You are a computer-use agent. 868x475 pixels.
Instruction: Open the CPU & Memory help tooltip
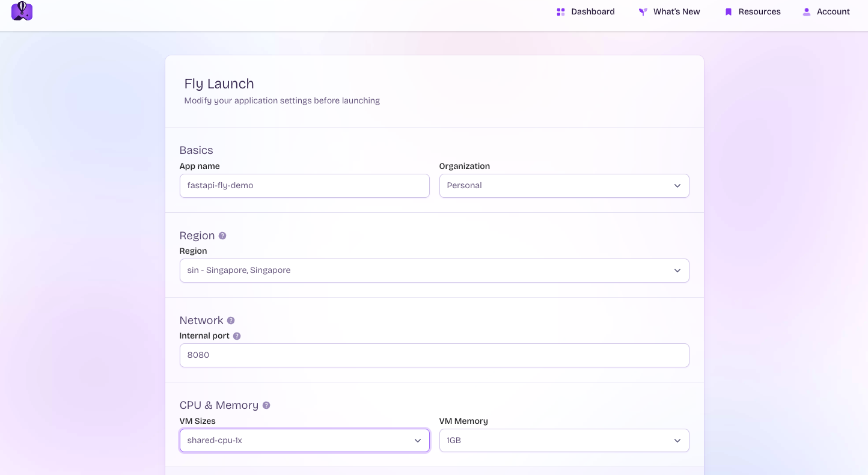tap(266, 405)
